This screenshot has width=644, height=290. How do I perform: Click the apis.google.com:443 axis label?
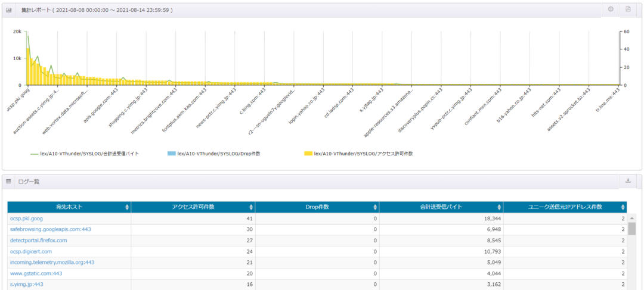pos(101,105)
